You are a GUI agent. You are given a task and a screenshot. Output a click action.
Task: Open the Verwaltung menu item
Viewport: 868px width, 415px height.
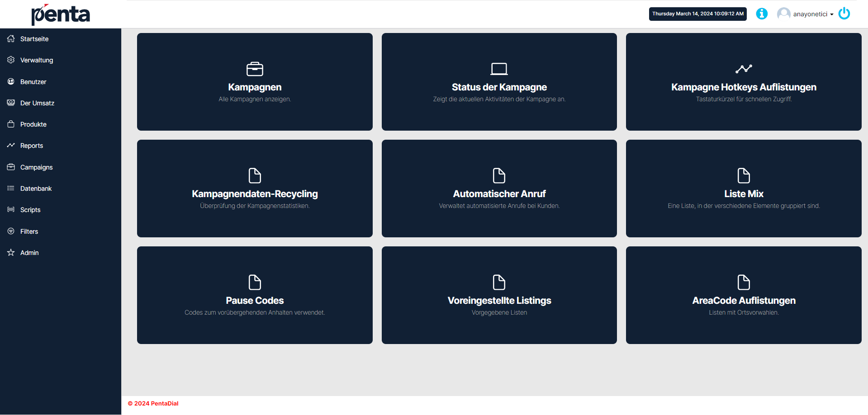pos(37,60)
